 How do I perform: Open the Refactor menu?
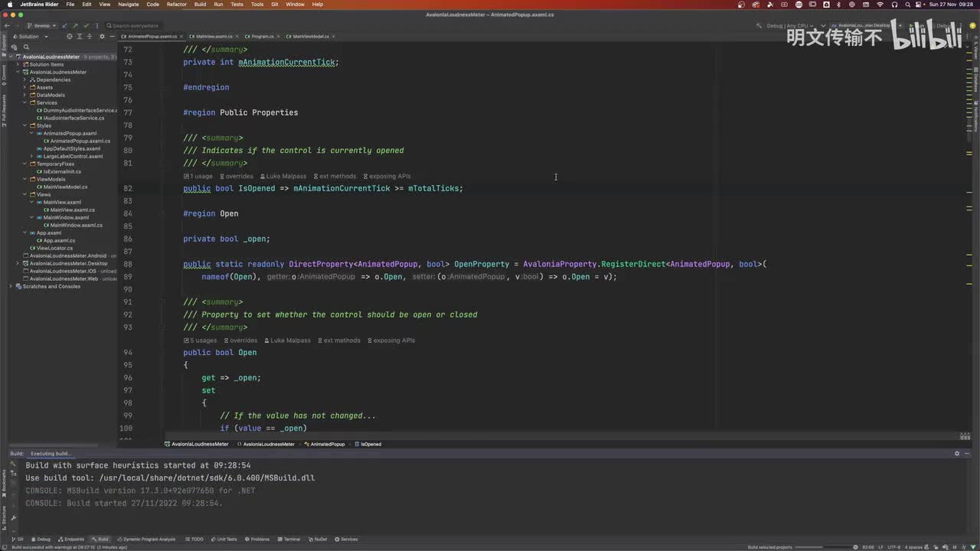point(176,5)
